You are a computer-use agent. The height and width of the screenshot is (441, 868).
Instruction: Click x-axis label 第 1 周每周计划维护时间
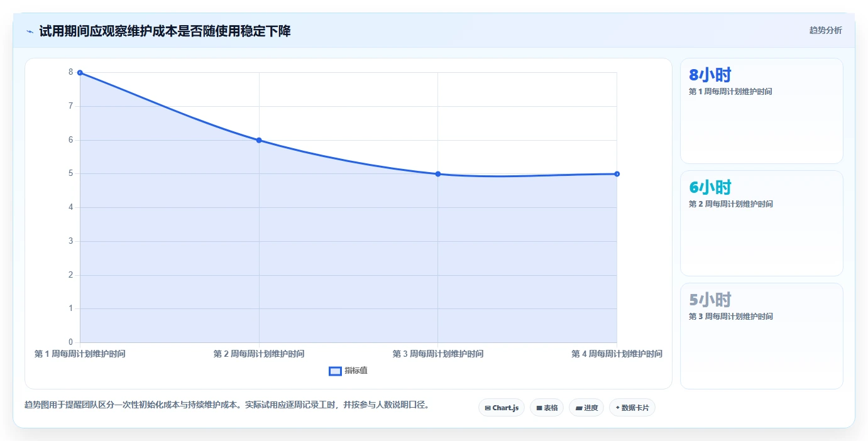click(80, 354)
